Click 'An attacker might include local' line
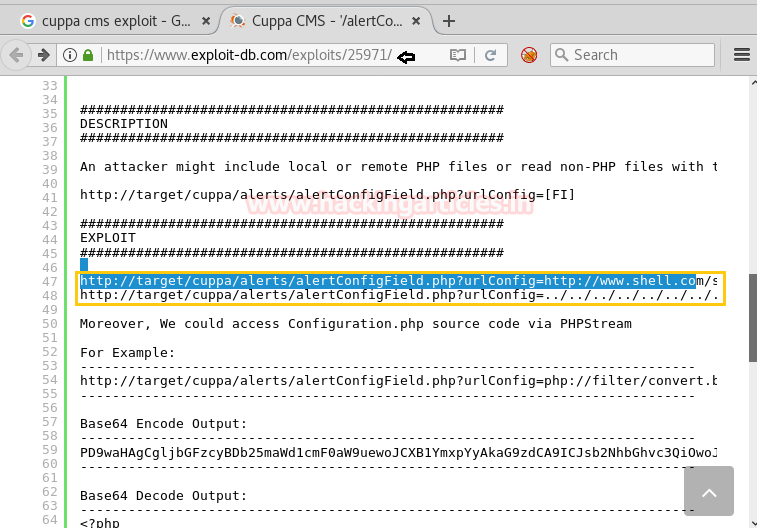This screenshot has width=757, height=528. pyautogui.click(x=399, y=167)
